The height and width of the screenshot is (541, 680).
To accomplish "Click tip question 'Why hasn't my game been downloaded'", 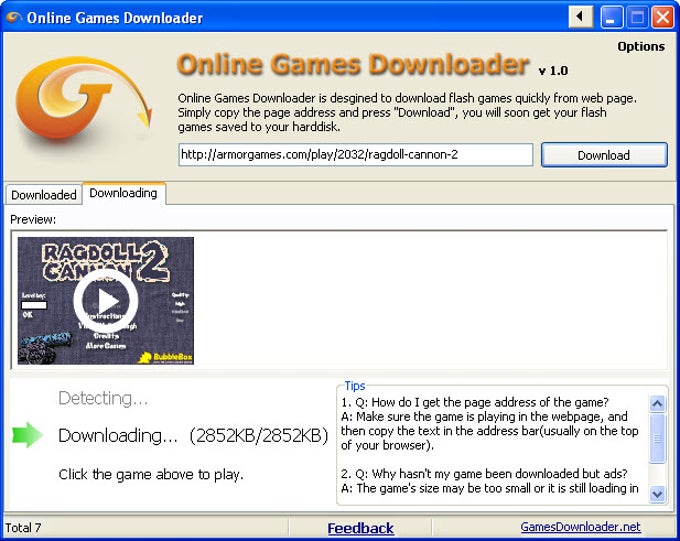I will (x=484, y=473).
